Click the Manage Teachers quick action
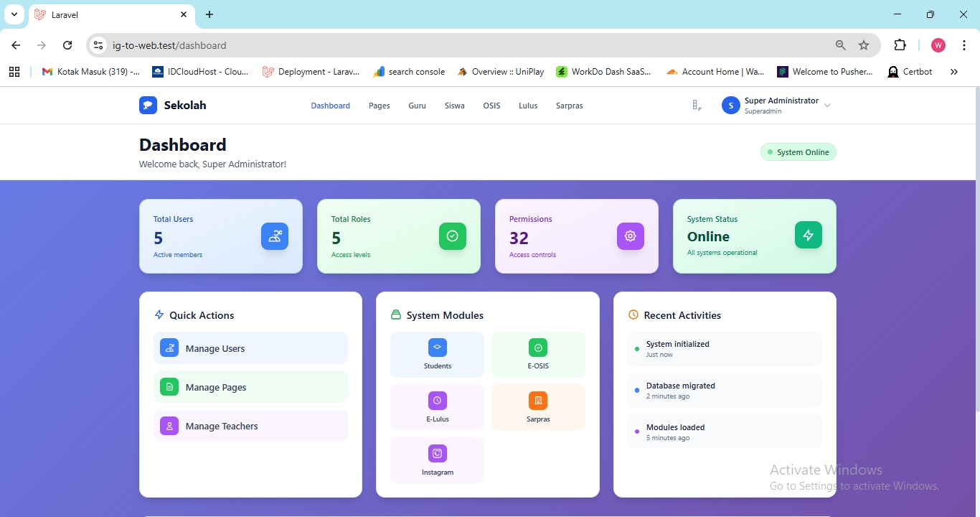Image resolution: width=980 pixels, height=517 pixels. click(x=250, y=426)
